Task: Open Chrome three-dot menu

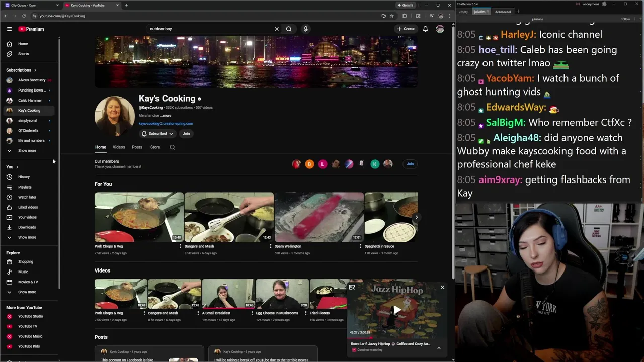Action: pyautogui.click(x=449, y=16)
